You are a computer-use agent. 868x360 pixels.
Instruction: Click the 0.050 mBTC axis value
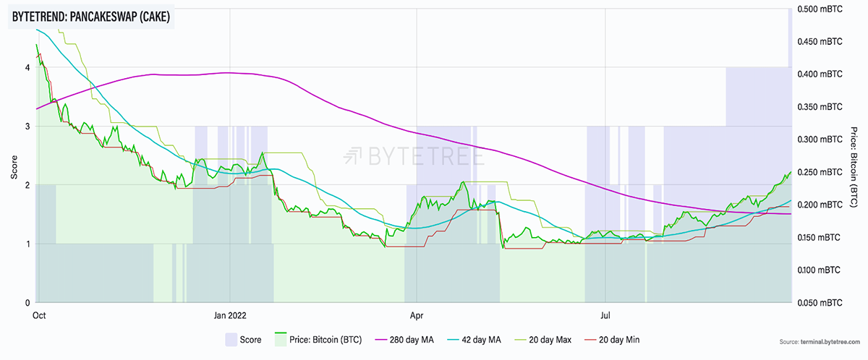(821, 302)
